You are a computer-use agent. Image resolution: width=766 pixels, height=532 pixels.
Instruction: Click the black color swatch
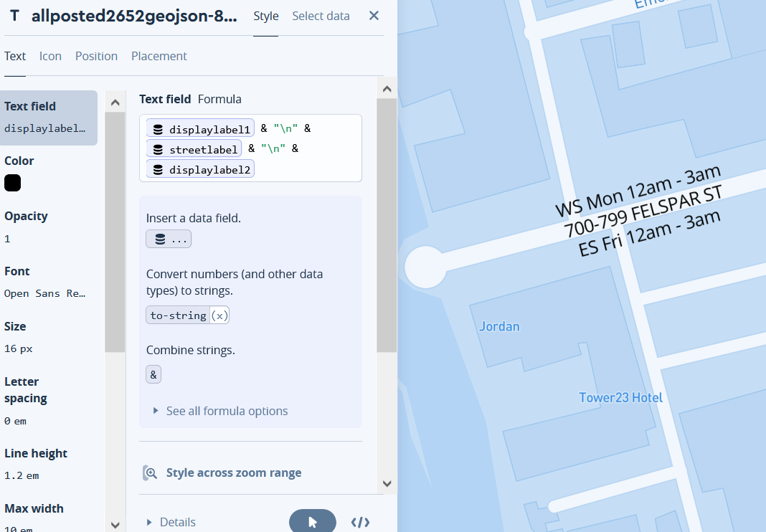[13, 183]
